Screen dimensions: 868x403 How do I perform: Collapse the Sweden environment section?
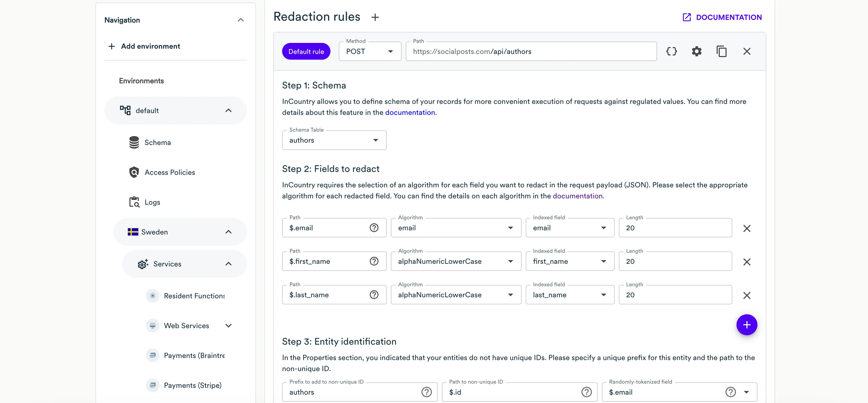pyautogui.click(x=228, y=232)
